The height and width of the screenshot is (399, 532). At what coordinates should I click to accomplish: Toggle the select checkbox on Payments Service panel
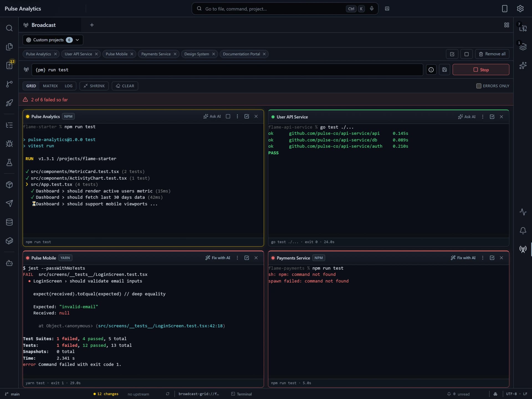pos(492,258)
